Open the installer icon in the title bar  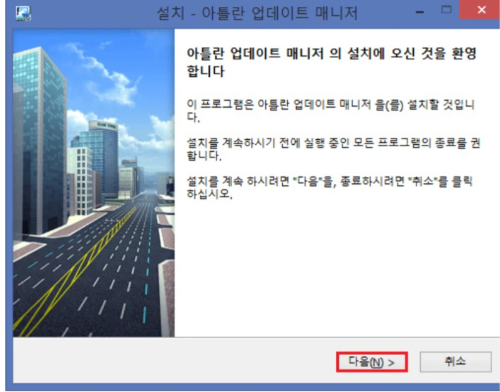point(23,13)
